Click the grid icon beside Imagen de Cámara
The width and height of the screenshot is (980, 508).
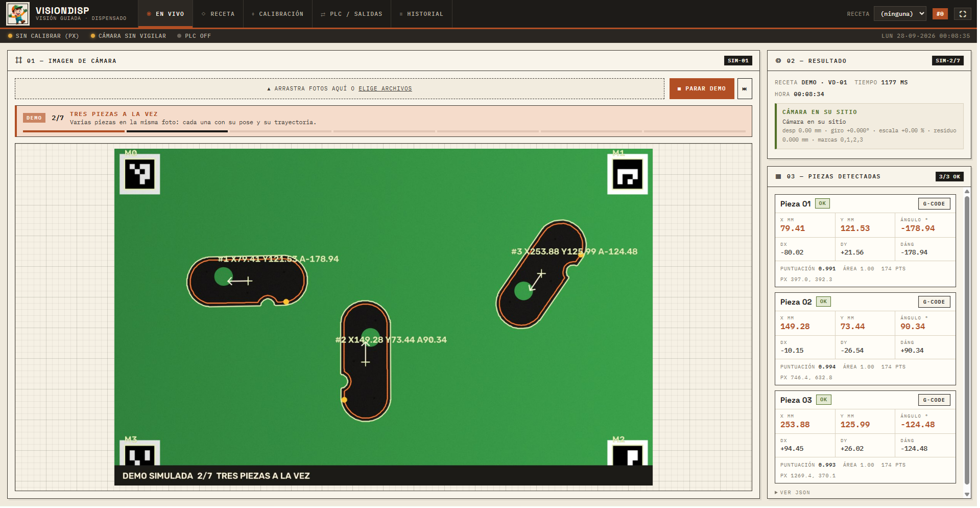click(x=19, y=60)
